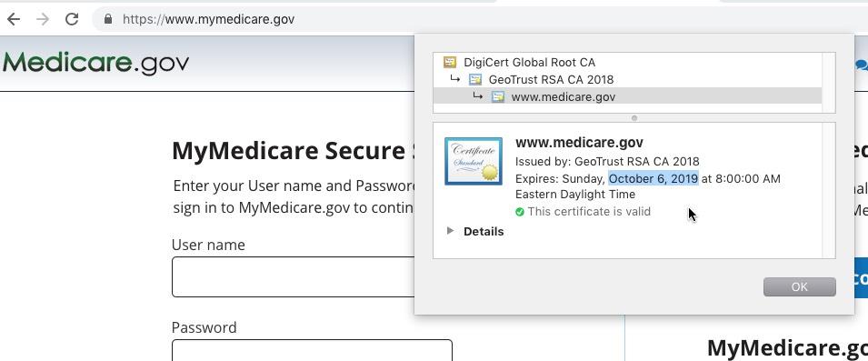The image size is (868, 361).
Task: Click the Medicare.gov logo
Action: [95, 63]
